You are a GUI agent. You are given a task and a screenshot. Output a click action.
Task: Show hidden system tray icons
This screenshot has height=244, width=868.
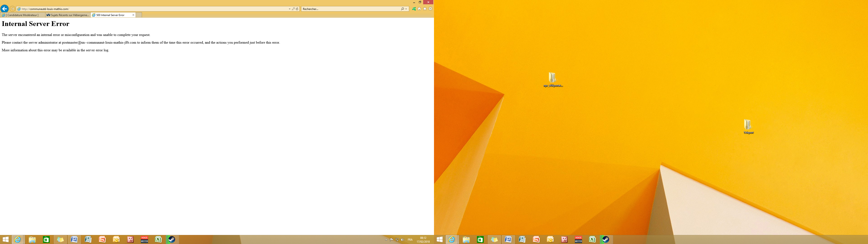(x=386, y=240)
